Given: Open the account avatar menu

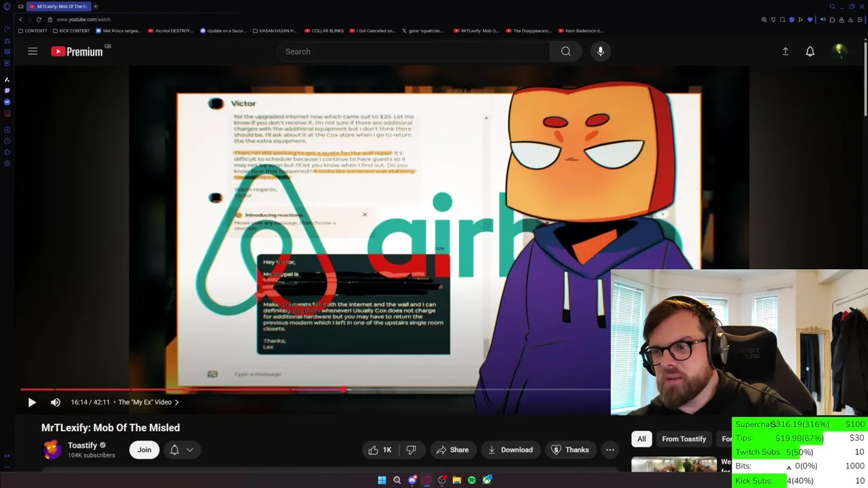Looking at the screenshot, I should (x=840, y=51).
